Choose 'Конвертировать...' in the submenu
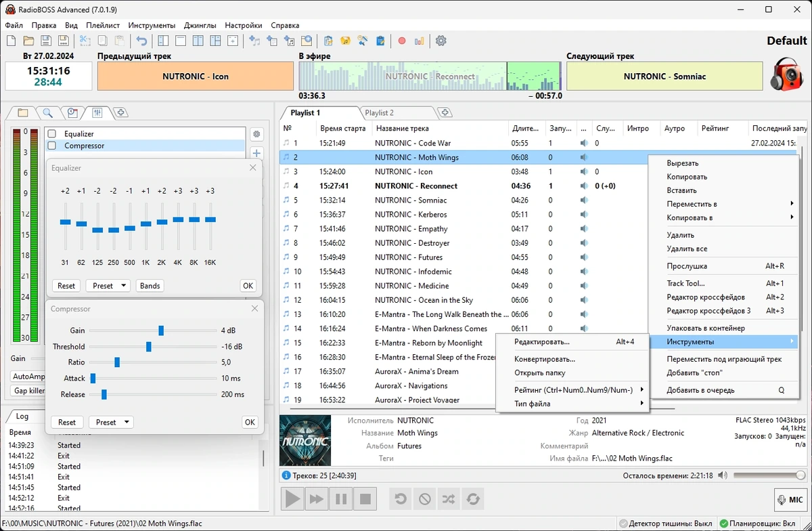 [572, 359]
